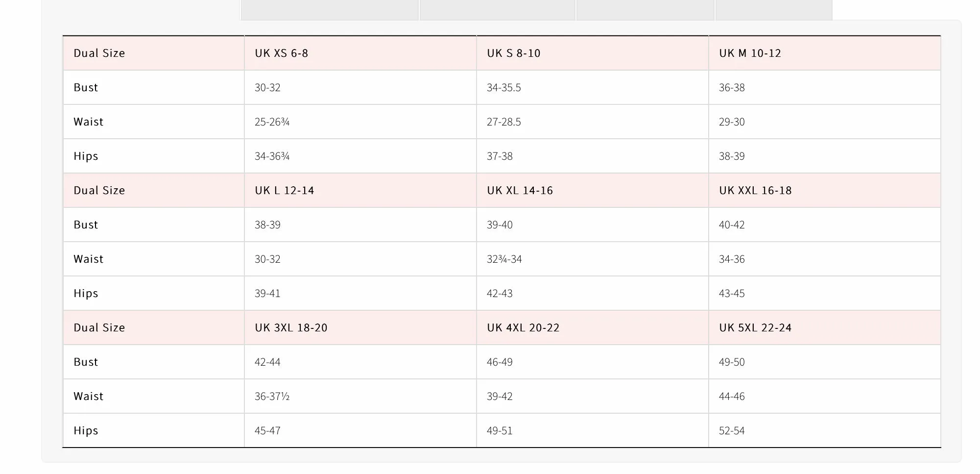Image resolution: width=980 pixels, height=474 pixels.
Task: Click the UK M 10-12 size header
Action: coord(825,53)
